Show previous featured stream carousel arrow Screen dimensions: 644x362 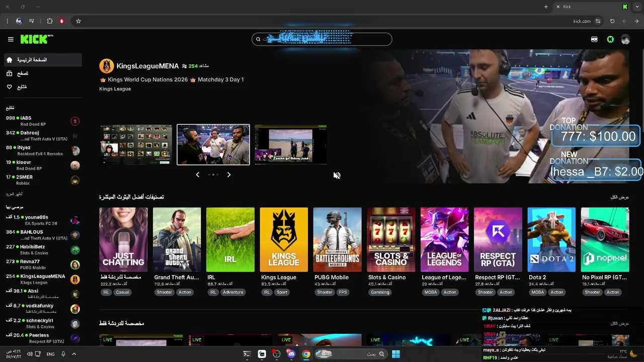(x=197, y=174)
